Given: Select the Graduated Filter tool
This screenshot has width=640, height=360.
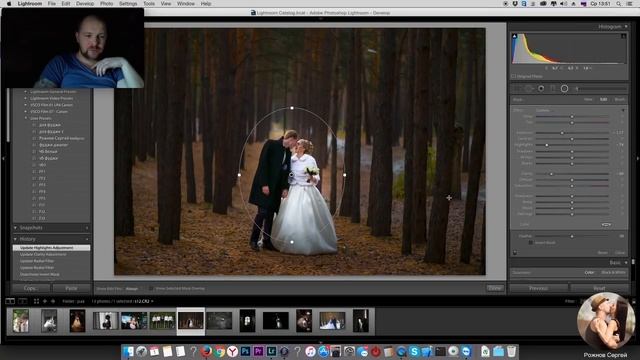Looking at the screenshot, I should point(553,89).
